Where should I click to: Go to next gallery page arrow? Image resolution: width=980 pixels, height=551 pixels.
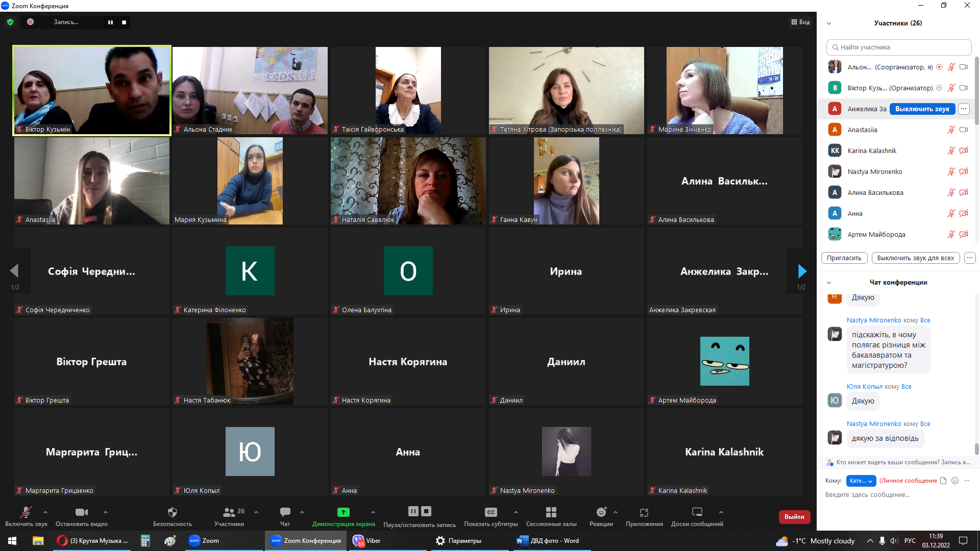(x=802, y=271)
